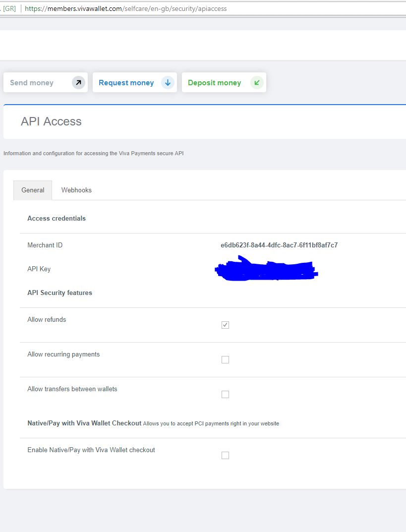Select the General tab
Image resolution: width=406 pixels, height=532 pixels.
pyautogui.click(x=33, y=190)
